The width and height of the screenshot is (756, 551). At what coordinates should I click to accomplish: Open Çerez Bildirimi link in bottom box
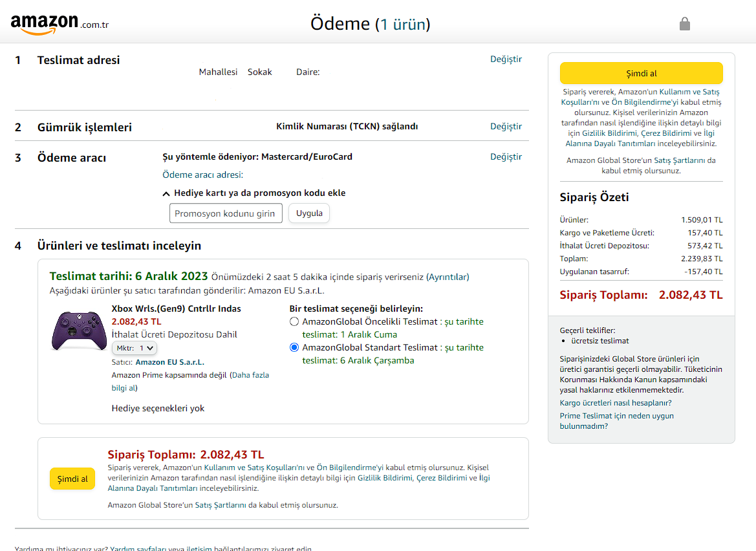442,478
